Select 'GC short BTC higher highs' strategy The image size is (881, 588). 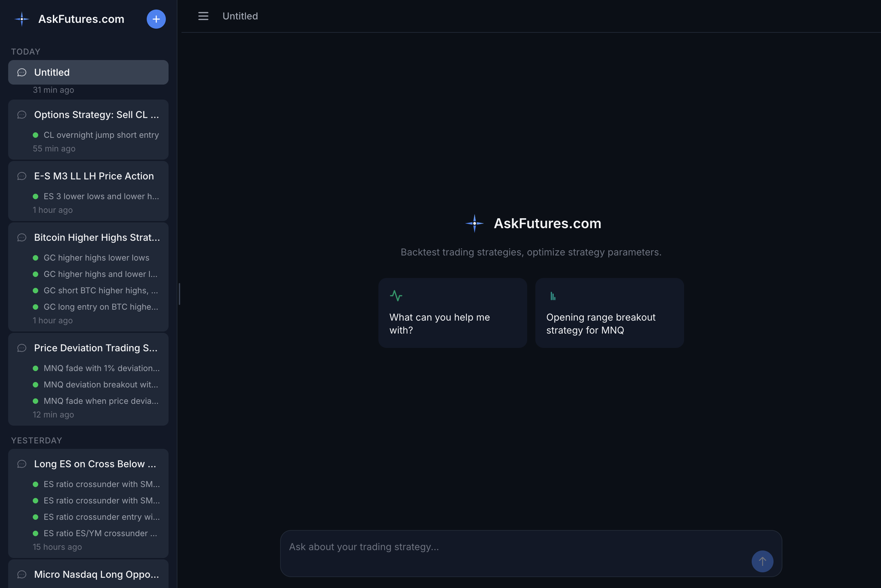[x=96, y=291]
